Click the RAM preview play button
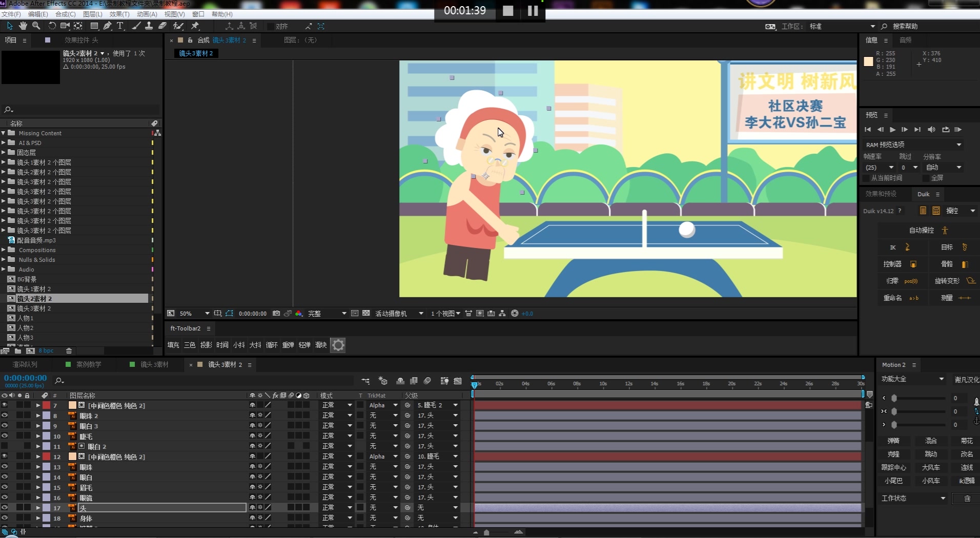This screenshot has width=980, height=538. coord(893,130)
